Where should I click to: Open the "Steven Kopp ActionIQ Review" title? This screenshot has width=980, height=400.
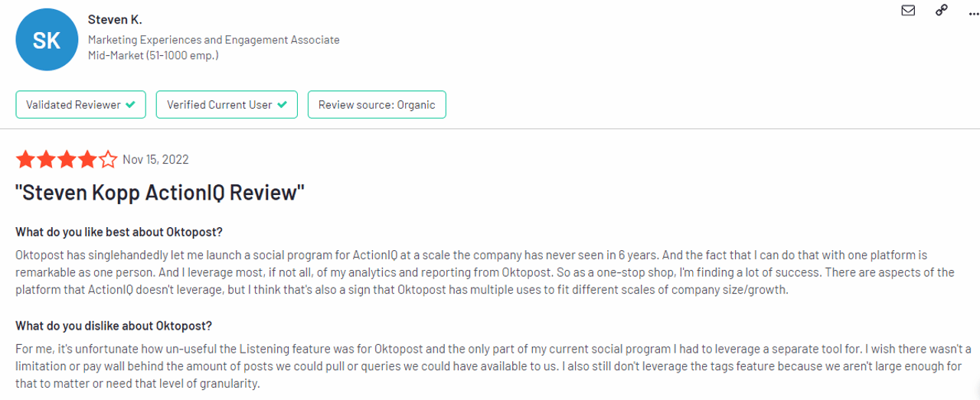(160, 193)
